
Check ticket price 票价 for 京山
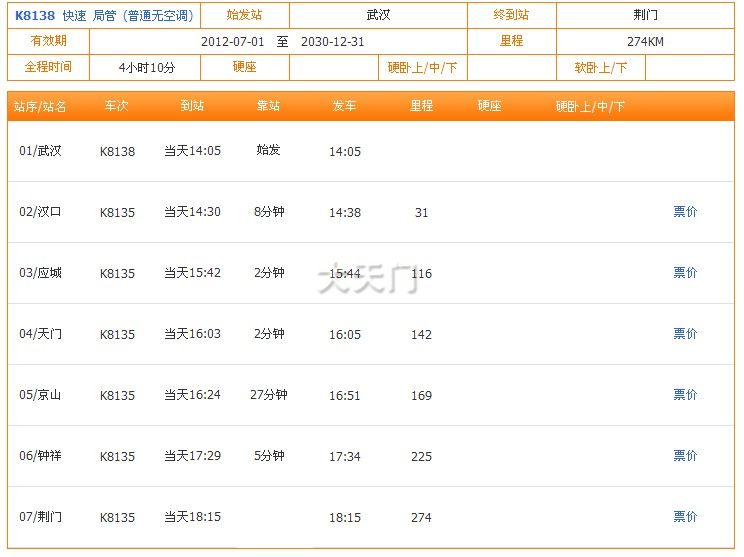685,395
